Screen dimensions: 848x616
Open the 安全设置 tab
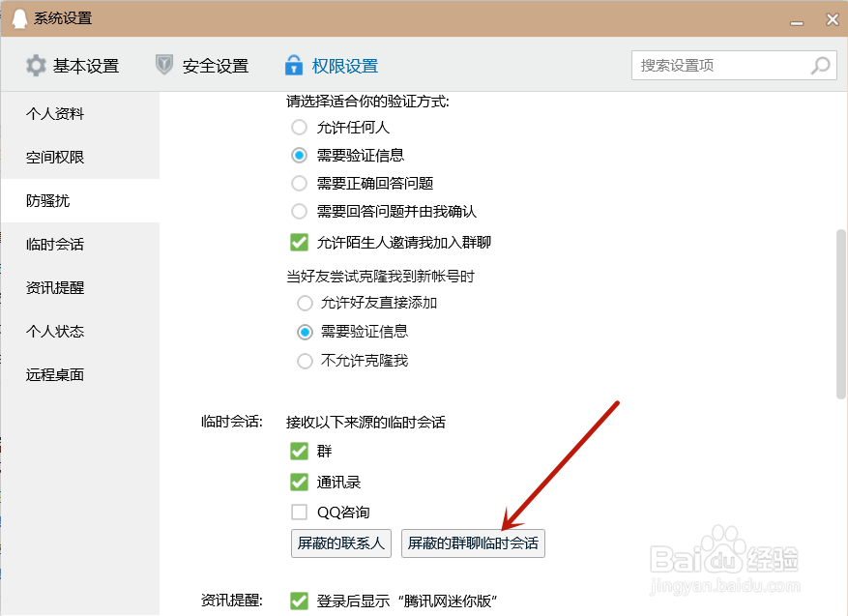click(202, 66)
